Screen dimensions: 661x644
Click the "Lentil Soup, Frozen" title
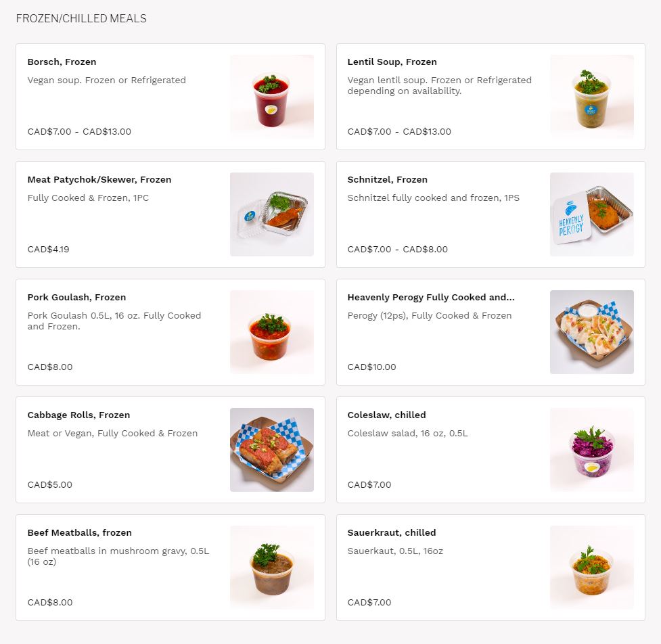pos(392,62)
